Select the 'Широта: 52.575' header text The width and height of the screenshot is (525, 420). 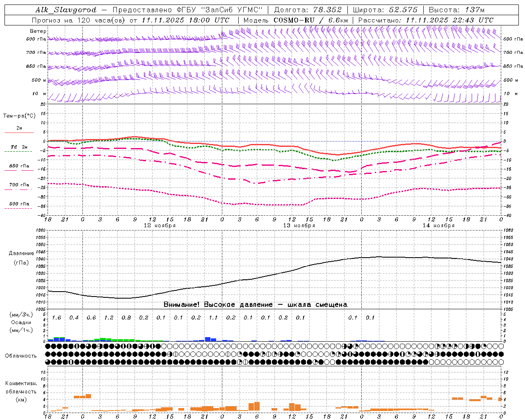tap(385, 10)
